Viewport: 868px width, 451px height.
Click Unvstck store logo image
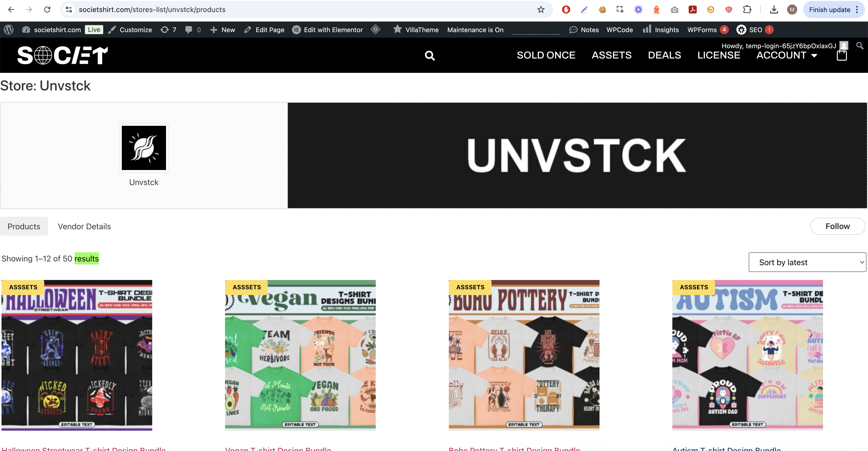144,148
